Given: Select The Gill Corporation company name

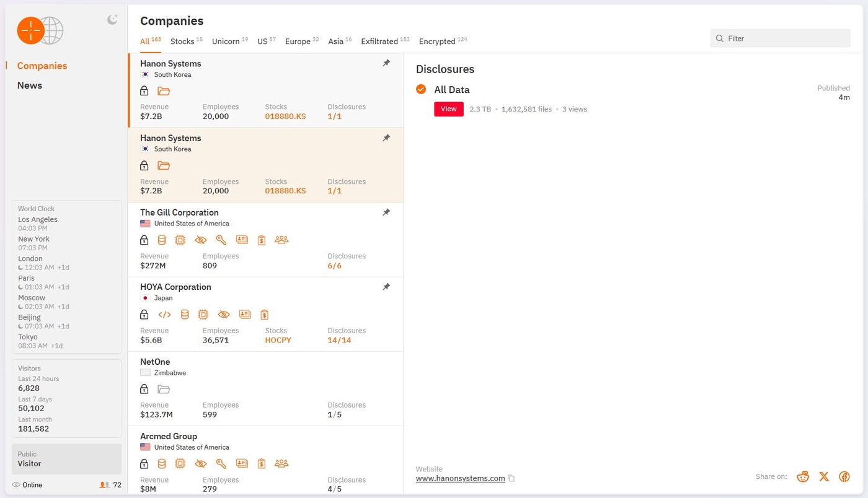Looking at the screenshot, I should [x=179, y=212].
